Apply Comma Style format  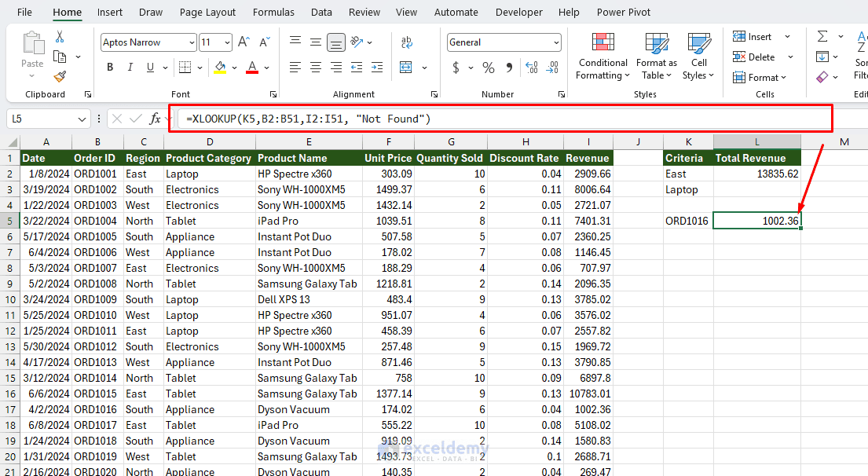click(x=509, y=68)
